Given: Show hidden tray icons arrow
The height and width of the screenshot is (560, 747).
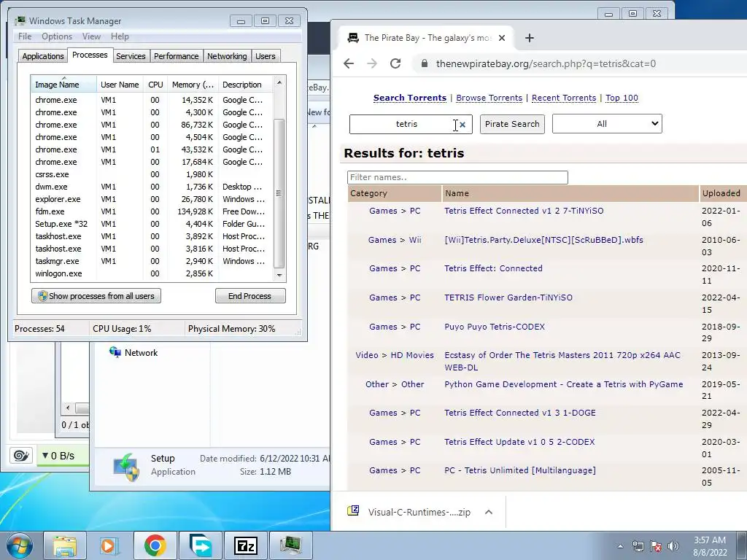Looking at the screenshot, I should 620,546.
